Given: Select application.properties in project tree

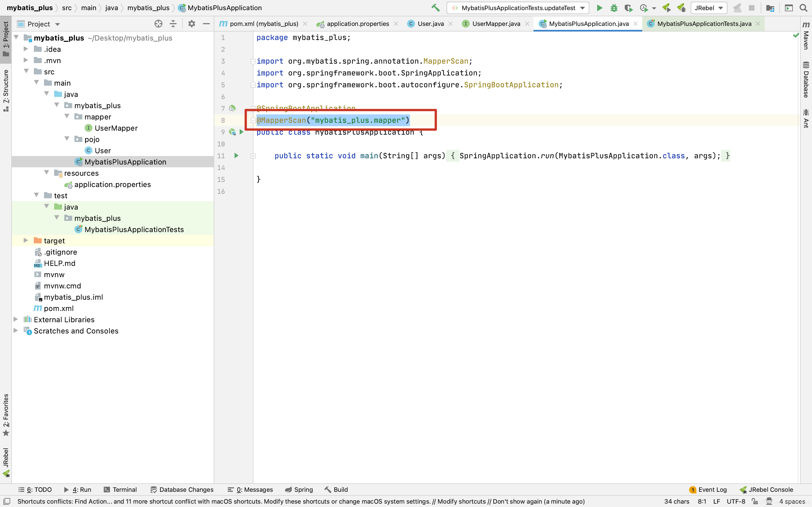Looking at the screenshot, I should [112, 184].
